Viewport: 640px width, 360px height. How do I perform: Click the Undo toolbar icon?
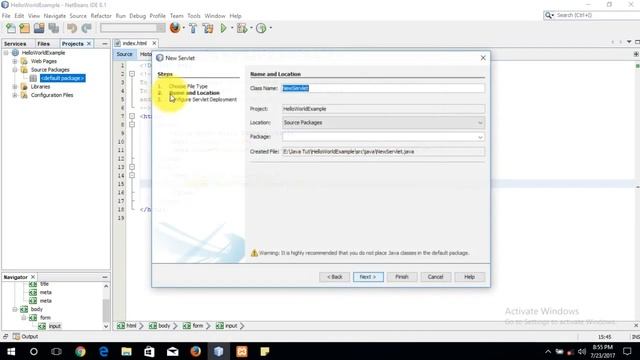pos(72,28)
